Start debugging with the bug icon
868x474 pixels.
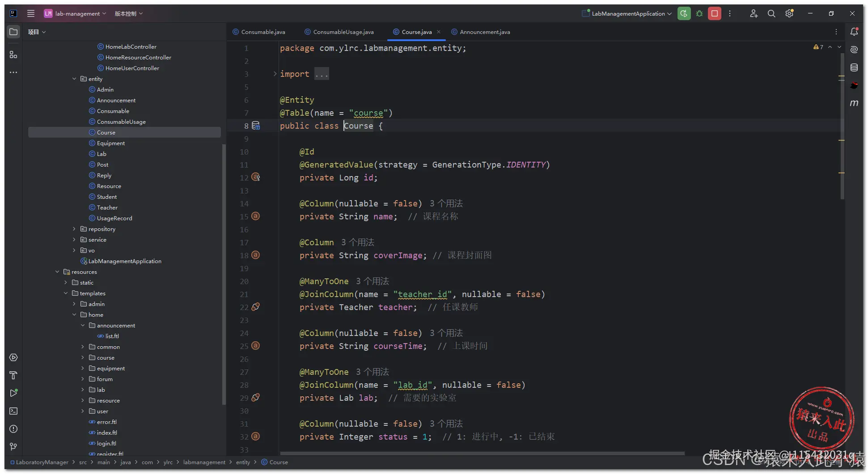tap(699, 13)
